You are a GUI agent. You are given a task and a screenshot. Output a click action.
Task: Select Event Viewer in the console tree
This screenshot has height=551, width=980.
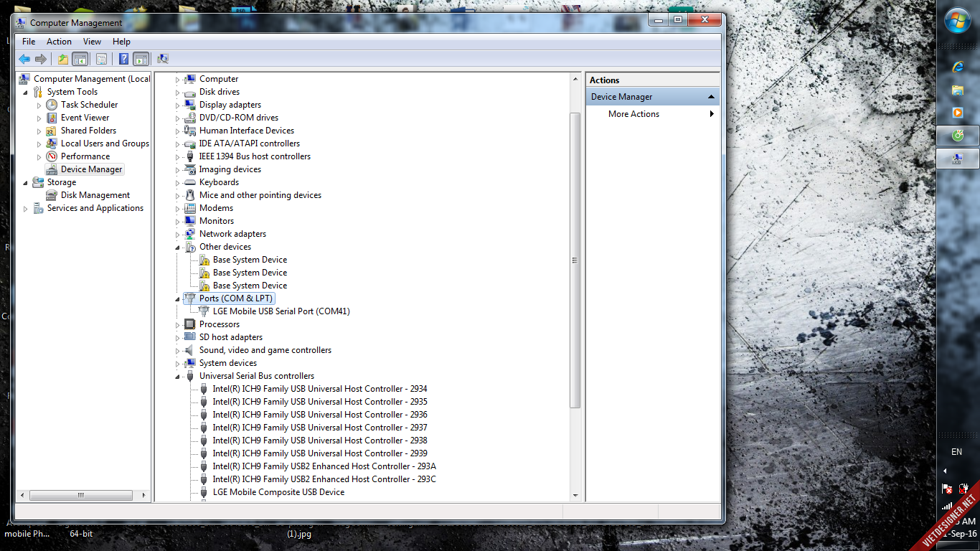point(85,118)
